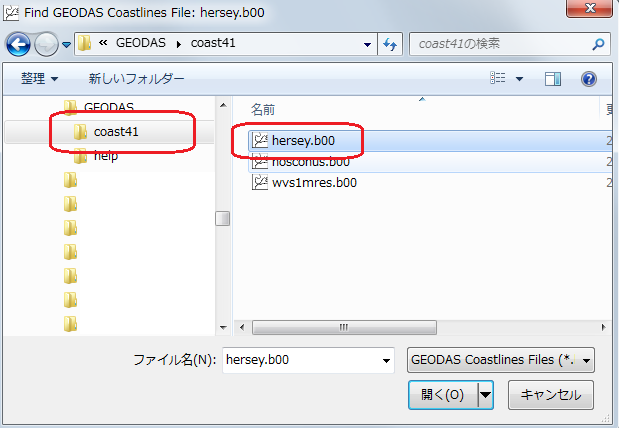The image size is (619, 428).
Task: Open the view options dropdown arrow
Action: click(x=520, y=79)
